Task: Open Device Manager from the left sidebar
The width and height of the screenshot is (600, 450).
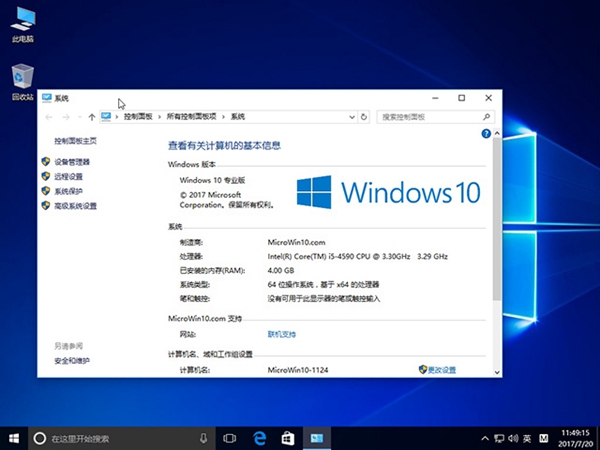Action: [72, 161]
